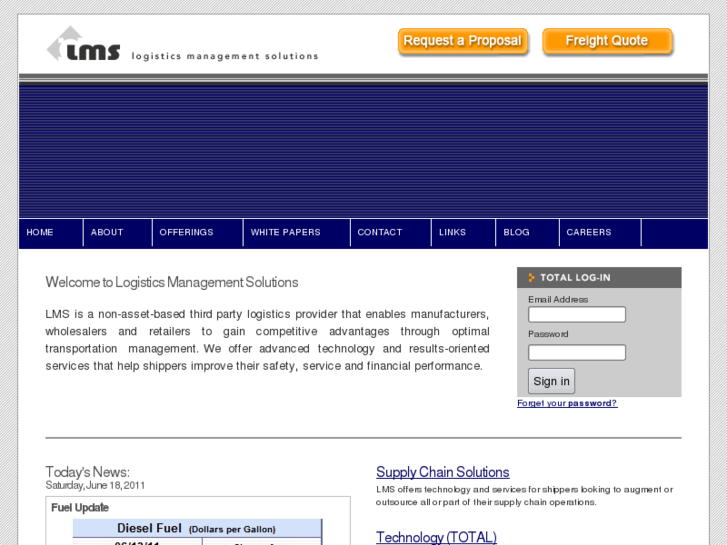
Task: Select LINKS in the navigation bar
Action: coord(453,232)
